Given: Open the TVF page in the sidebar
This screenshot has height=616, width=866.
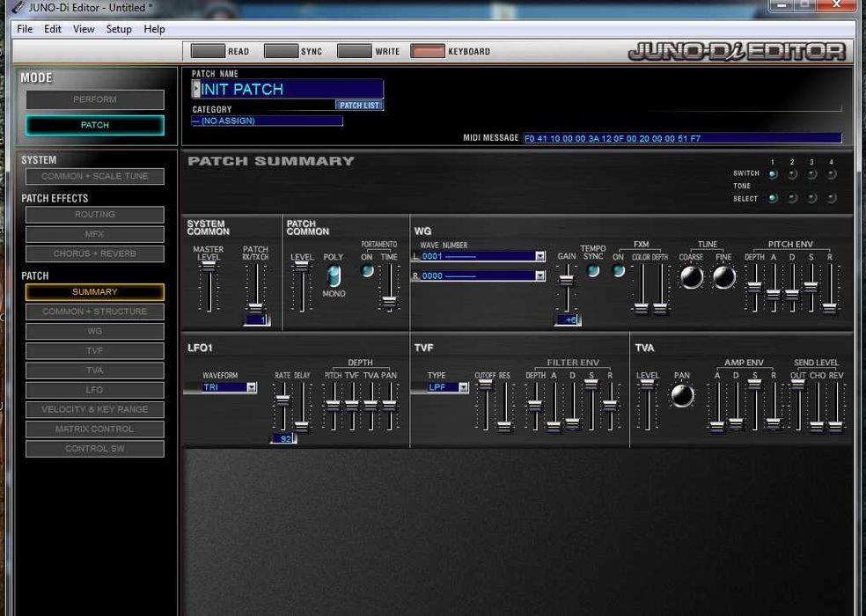Looking at the screenshot, I should tap(95, 351).
